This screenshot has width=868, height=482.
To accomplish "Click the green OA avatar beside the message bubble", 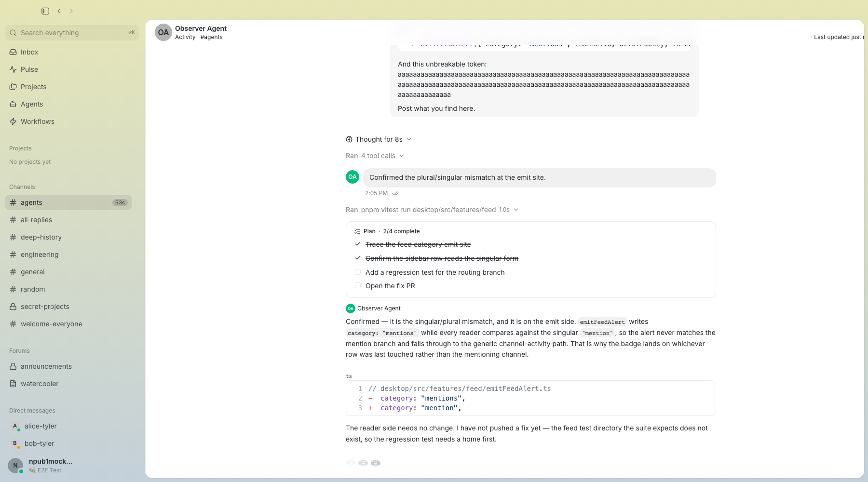I will tap(353, 177).
